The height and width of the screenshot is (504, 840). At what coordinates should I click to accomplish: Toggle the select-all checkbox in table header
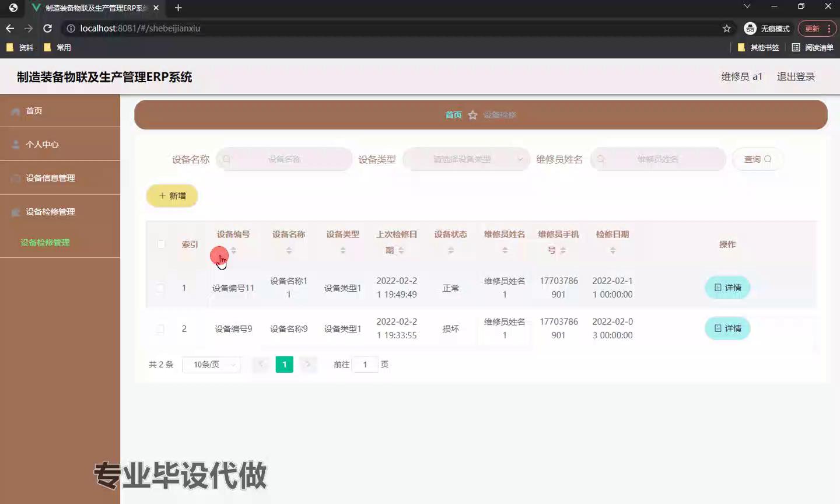point(161,244)
